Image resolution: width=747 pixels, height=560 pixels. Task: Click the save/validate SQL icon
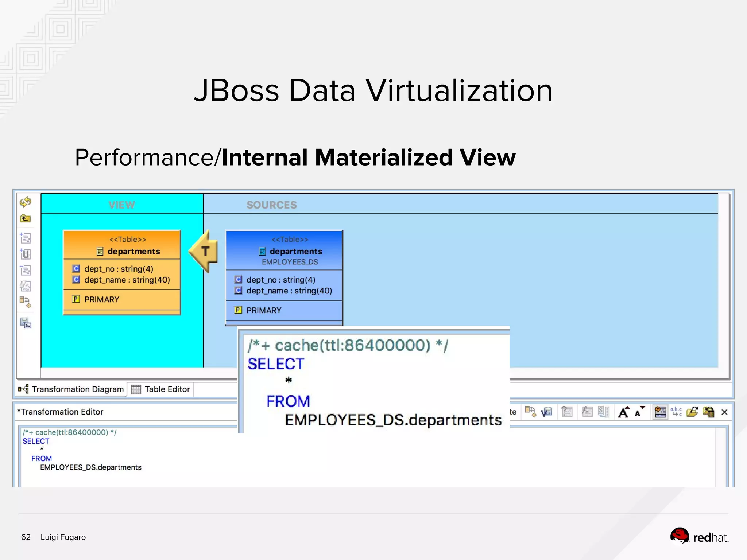[547, 412]
